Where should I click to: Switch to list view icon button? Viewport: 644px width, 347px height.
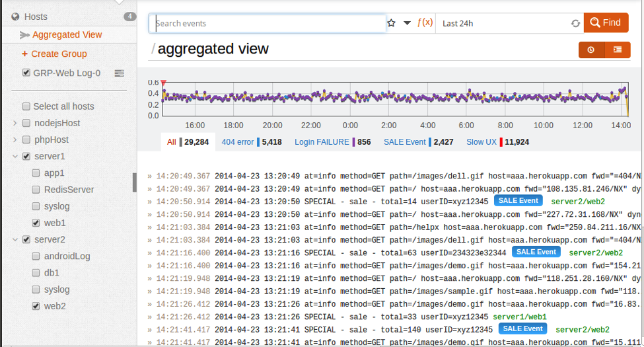click(x=617, y=50)
